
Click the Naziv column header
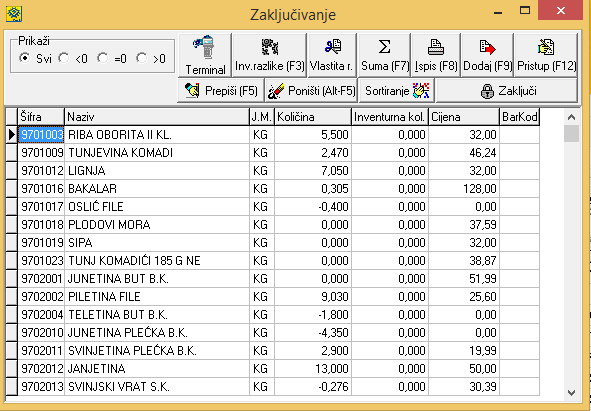157,117
